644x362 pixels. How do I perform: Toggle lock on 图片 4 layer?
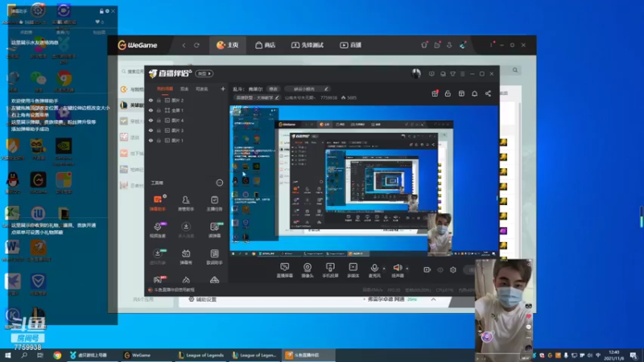click(x=159, y=120)
